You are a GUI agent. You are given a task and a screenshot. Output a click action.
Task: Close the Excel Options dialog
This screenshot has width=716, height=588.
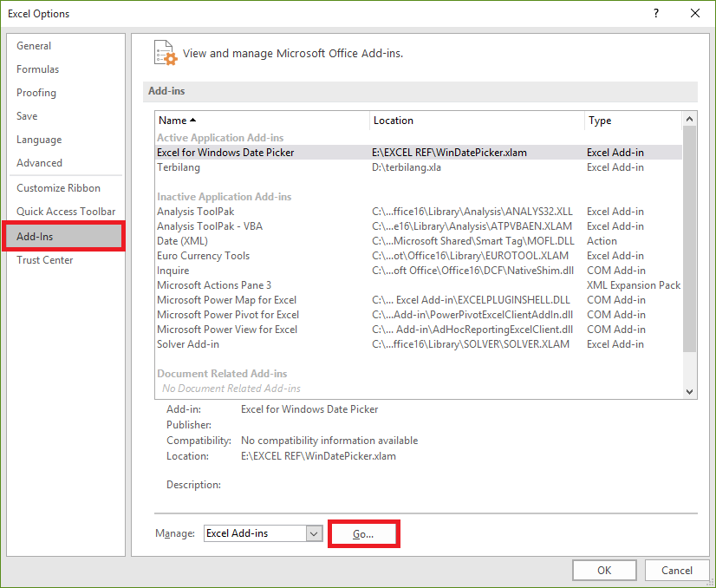[x=695, y=13]
